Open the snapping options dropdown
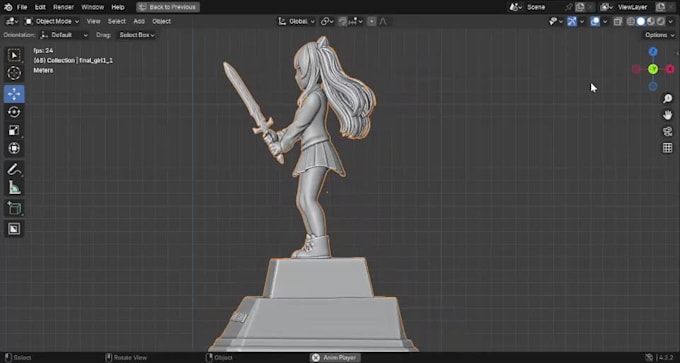 pos(356,21)
